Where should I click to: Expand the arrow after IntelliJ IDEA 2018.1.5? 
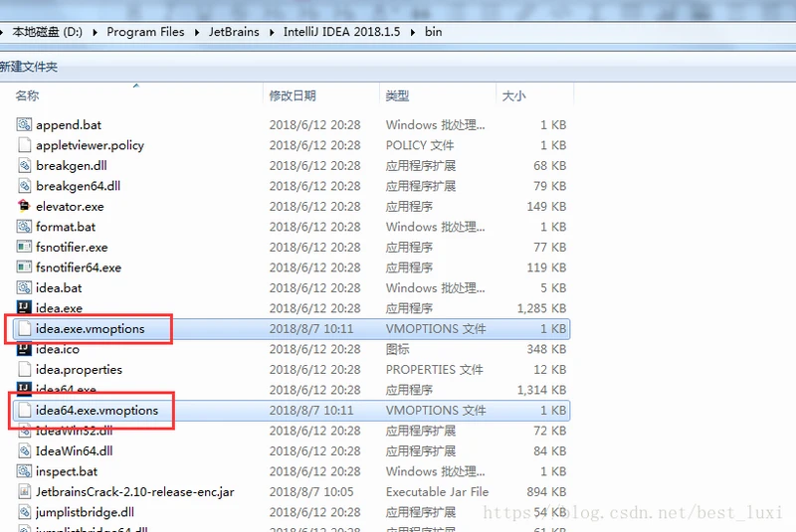pos(413,33)
